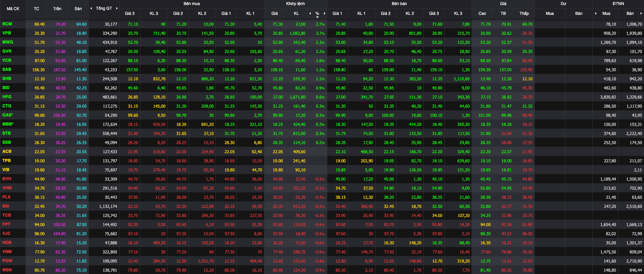Screen dimensions: 644x274
Task: Open the VJC stock symbol
Action: click(x=6, y=234)
